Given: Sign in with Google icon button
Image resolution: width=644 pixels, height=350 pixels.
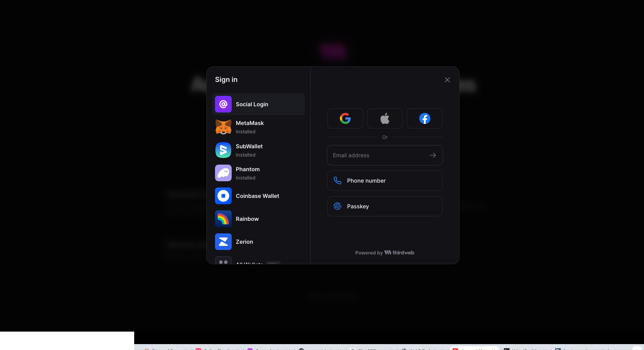Looking at the screenshot, I should [x=345, y=118].
